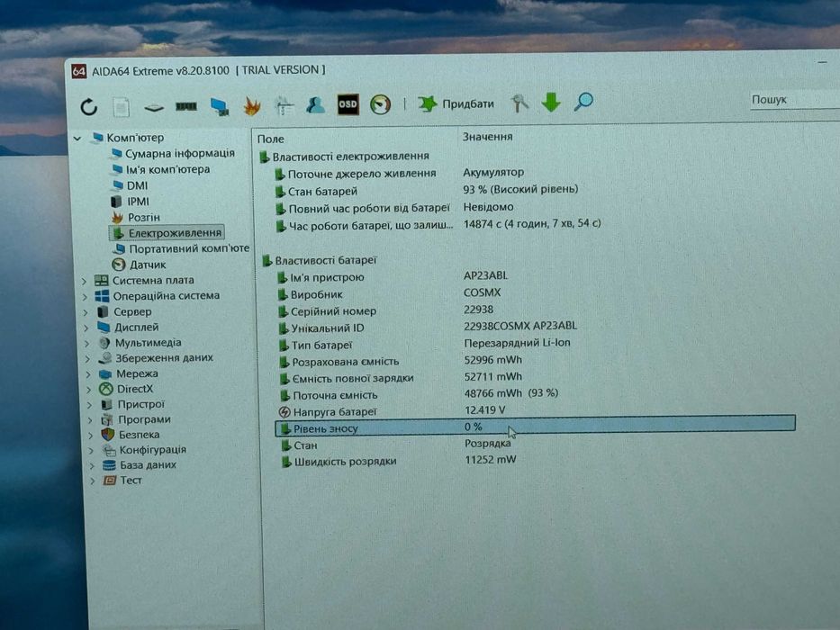
Task: Collapse the Комп'ютер tree node
Action: (x=77, y=139)
